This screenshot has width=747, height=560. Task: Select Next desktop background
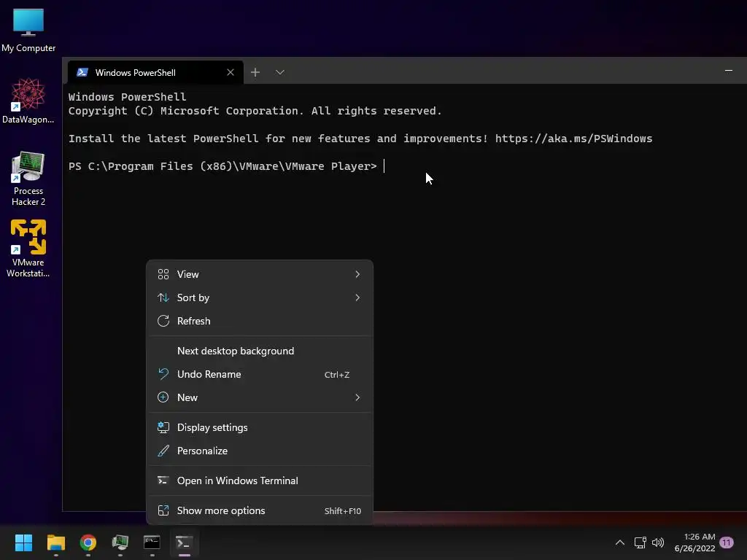click(x=260, y=351)
